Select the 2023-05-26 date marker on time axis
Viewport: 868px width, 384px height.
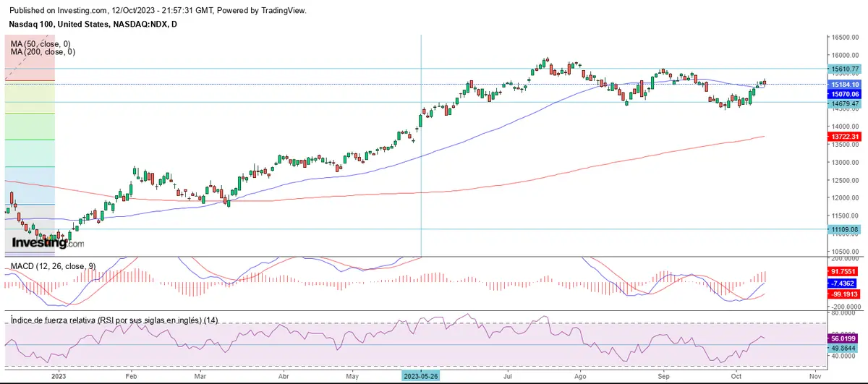tap(421, 377)
